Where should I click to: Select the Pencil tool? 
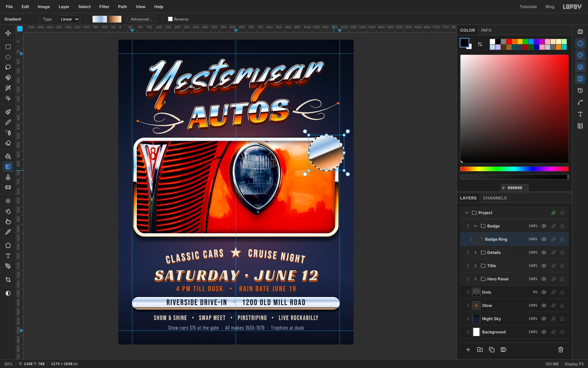(x=8, y=122)
